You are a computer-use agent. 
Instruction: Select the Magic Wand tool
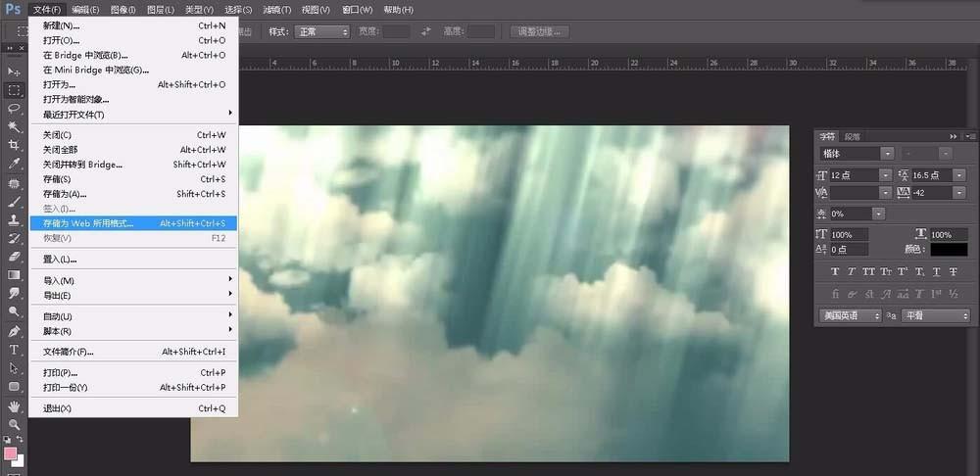pos(13,126)
